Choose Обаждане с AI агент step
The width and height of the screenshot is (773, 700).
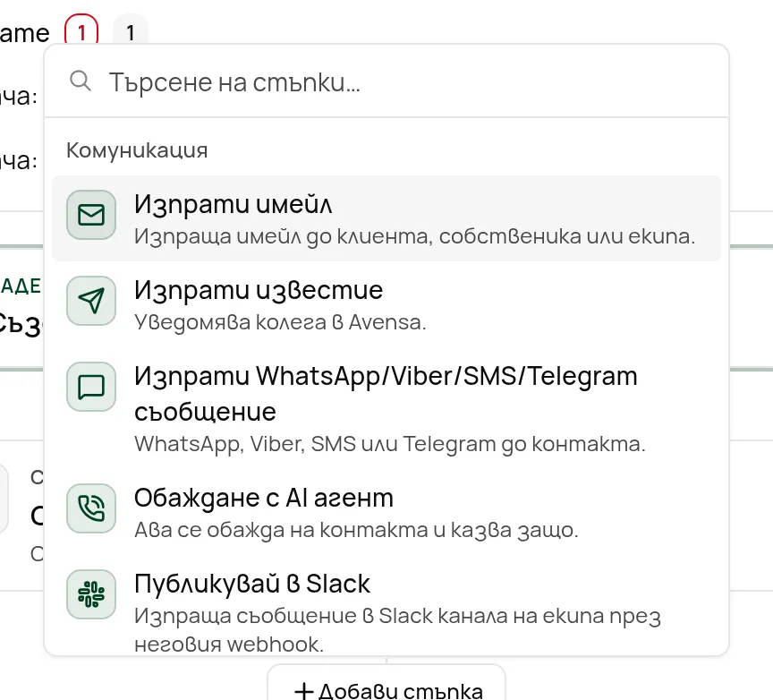(386, 513)
